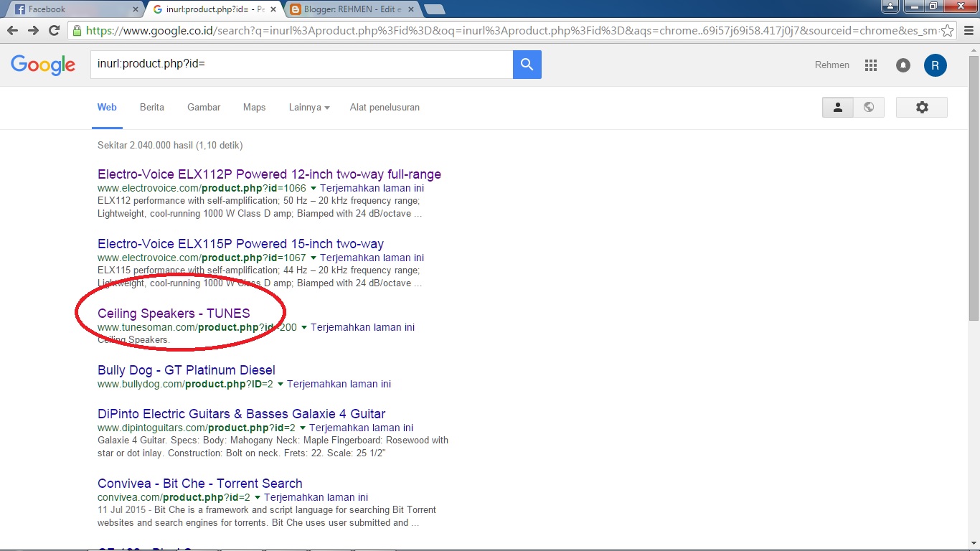
Task: Click the Google logo
Action: (x=43, y=65)
